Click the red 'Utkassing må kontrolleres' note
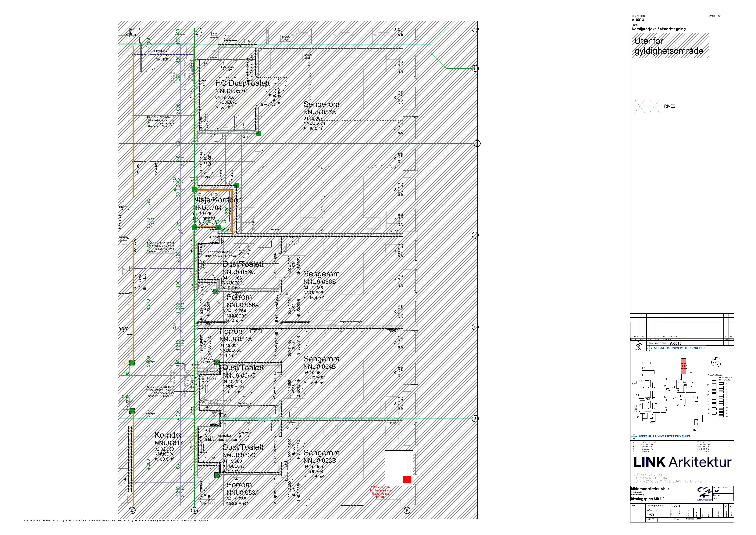756x535 pixels. point(380,492)
